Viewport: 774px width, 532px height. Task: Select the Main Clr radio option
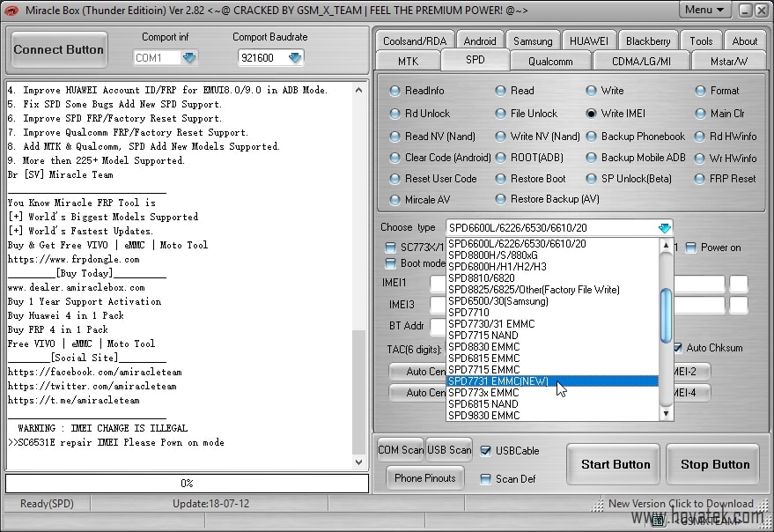(719, 113)
